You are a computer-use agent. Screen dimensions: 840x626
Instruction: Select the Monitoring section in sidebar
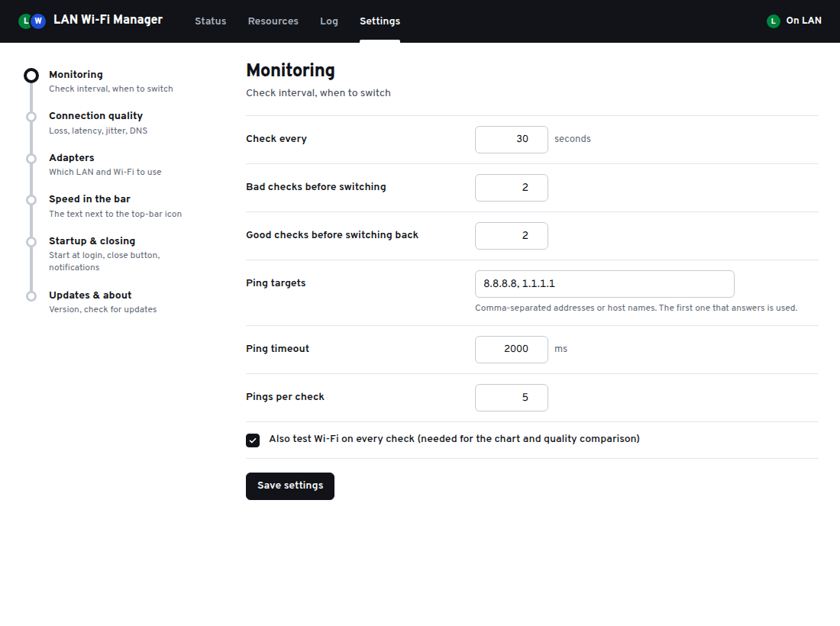coord(76,75)
